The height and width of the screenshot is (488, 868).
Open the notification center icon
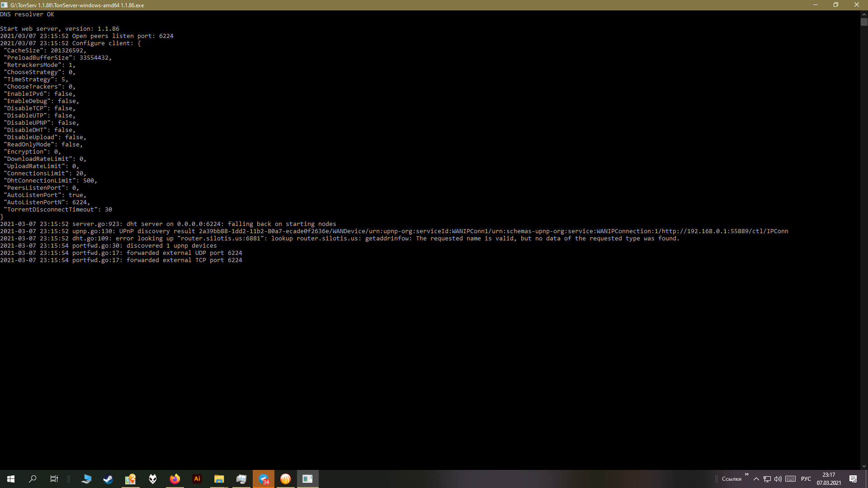(x=853, y=479)
